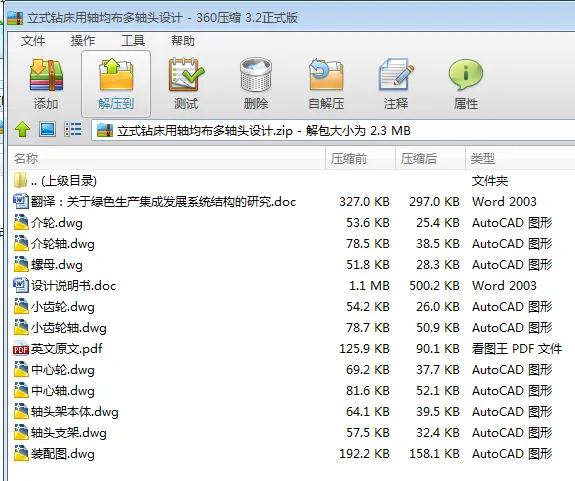This screenshot has width=575, height=481.
Task: Sort by 压缩后 column header
Action: point(430,159)
